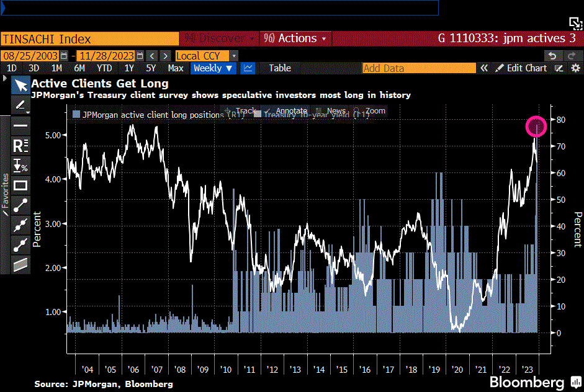This screenshot has height=392, width=584.
Task: Select the 3D range tab
Action: tap(34, 68)
